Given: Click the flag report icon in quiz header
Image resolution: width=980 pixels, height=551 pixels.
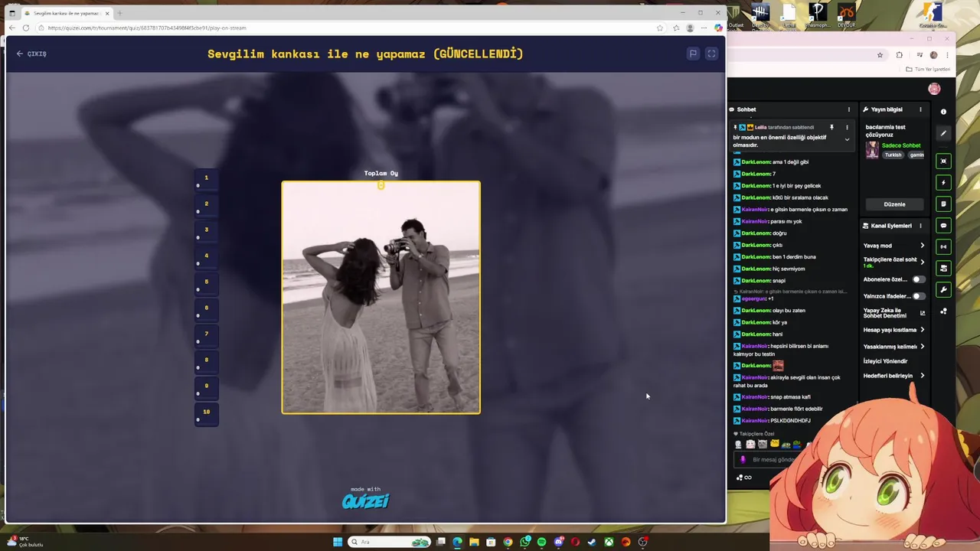Looking at the screenshot, I should click(x=693, y=54).
